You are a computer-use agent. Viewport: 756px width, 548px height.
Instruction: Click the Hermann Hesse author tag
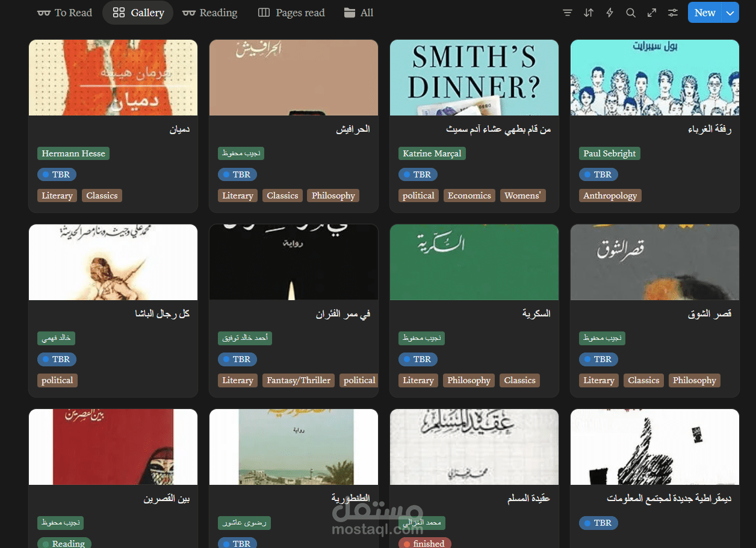(73, 153)
